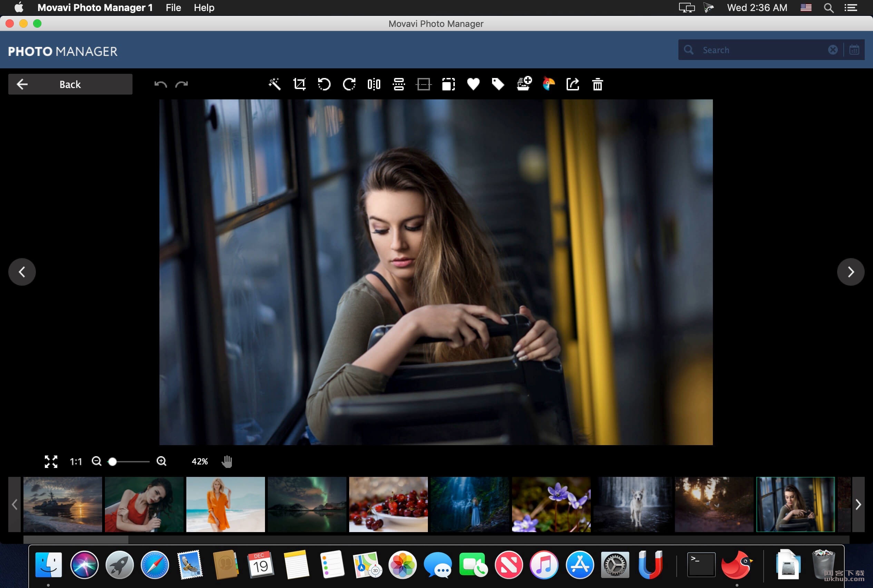The height and width of the screenshot is (588, 873).
Task: Click the PHOTO MANAGER logo
Action: click(62, 51)
